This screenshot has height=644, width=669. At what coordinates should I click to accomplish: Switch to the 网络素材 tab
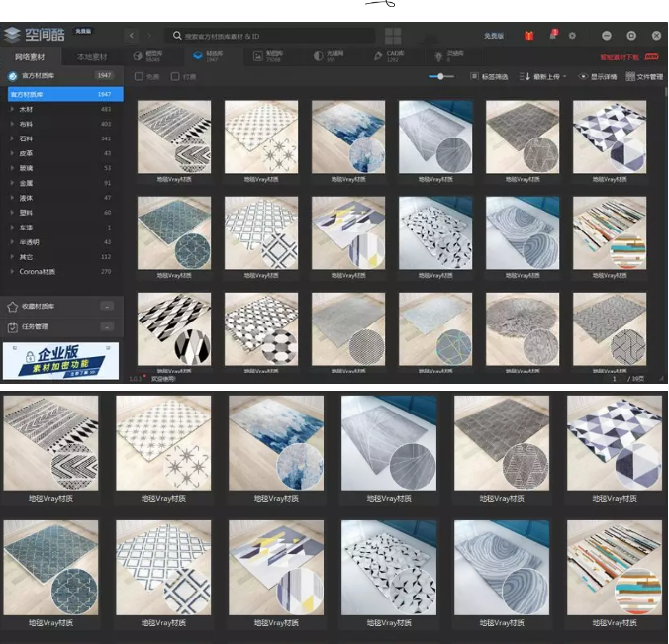[30, 57]
